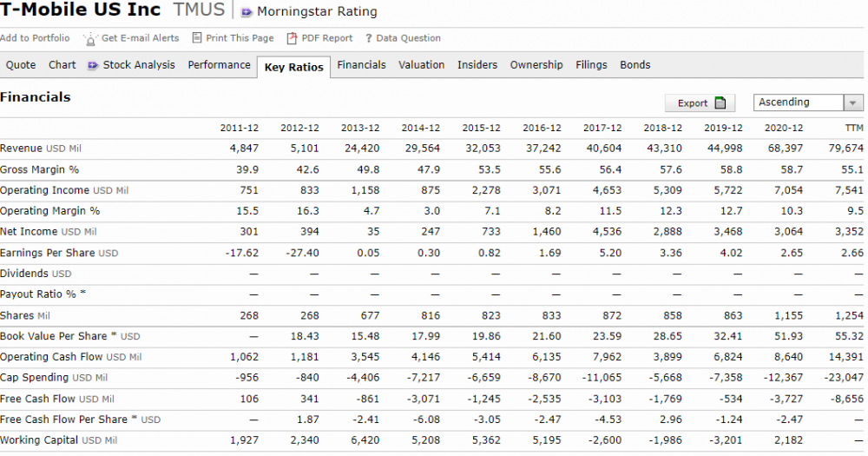The height and width of the screenshot is (456, 868).
Task: Click the premium icon beside Stock Analysis
Action: [x=93, y=65]
